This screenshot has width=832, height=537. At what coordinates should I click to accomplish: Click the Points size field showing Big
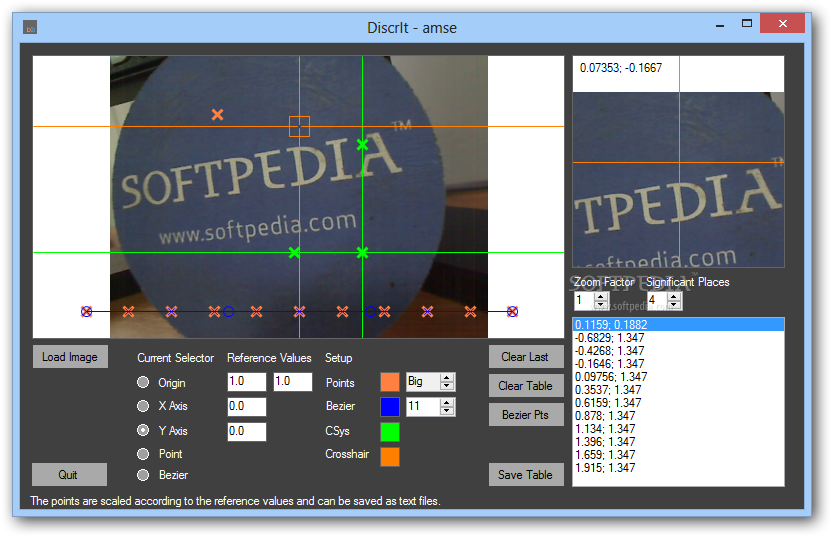[423, 382]
